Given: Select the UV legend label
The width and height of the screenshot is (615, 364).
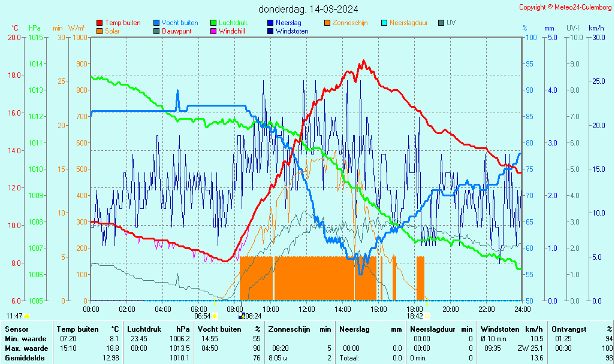Looking at the screenshot, I should (451, 23).
